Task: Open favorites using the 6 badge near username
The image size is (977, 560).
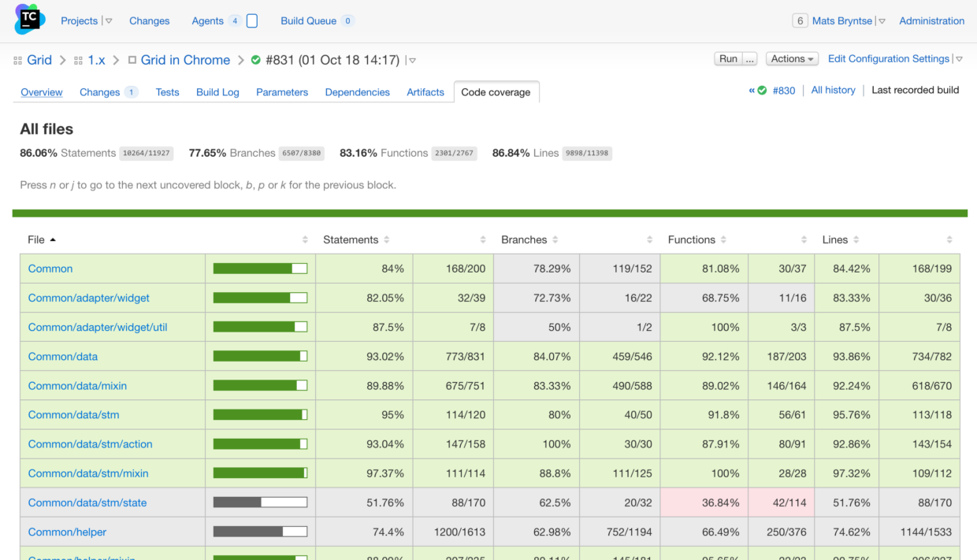Action: (x=800, y=20)
